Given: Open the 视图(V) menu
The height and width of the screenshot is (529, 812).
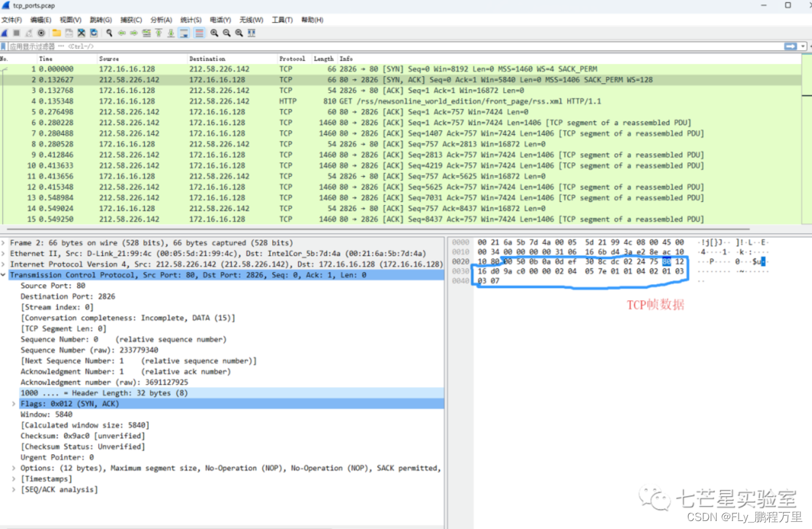Looking at the screenshot, I should coord(70,20).
